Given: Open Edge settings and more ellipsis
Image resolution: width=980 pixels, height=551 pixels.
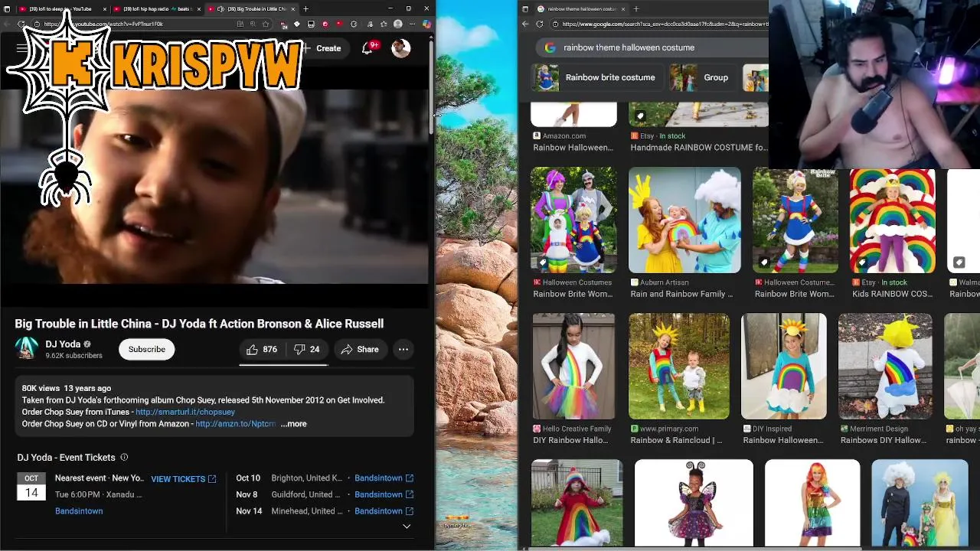Looking at the screenshot, I should (x=412, y=24).
